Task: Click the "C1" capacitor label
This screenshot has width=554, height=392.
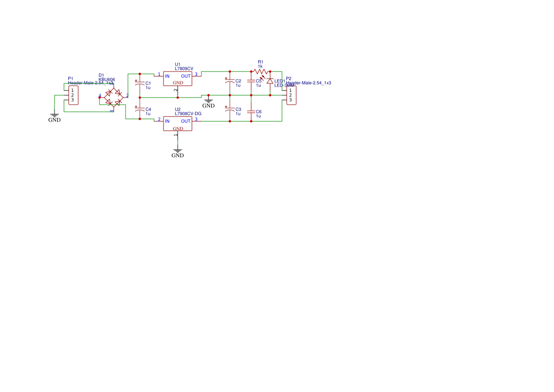Action: tap(148, 84)
